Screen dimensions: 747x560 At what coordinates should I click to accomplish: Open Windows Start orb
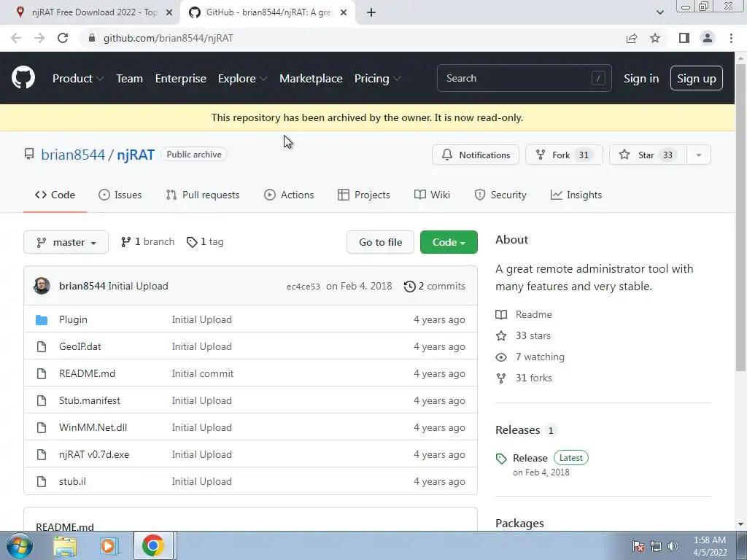tap(20, 545)
